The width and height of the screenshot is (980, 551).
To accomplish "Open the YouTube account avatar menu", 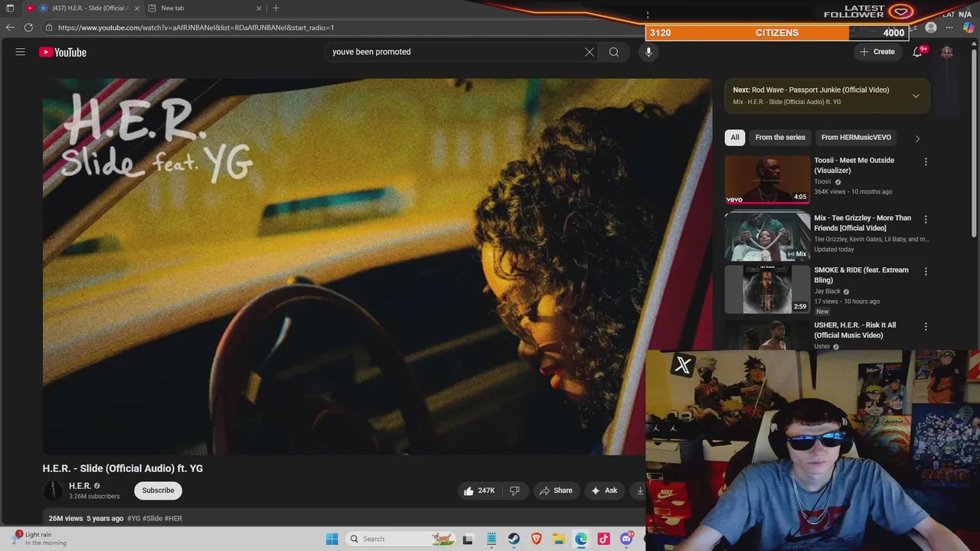I will [x=947, y=52].
